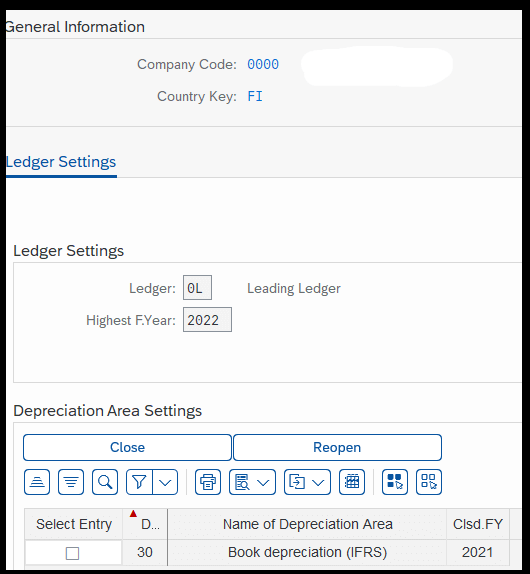Viewport: 530px width, 574px height.
Task: Expand the Export dropdown arrow
Action: pyautogui.click(x=318, y=482)
